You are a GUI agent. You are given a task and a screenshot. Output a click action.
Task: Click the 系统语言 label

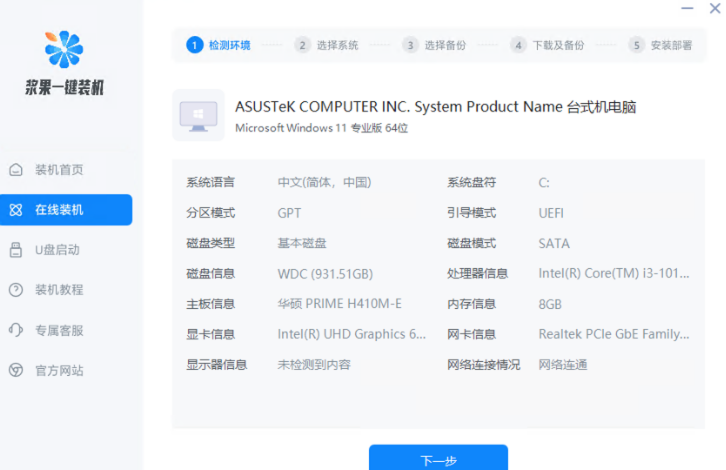211,182
